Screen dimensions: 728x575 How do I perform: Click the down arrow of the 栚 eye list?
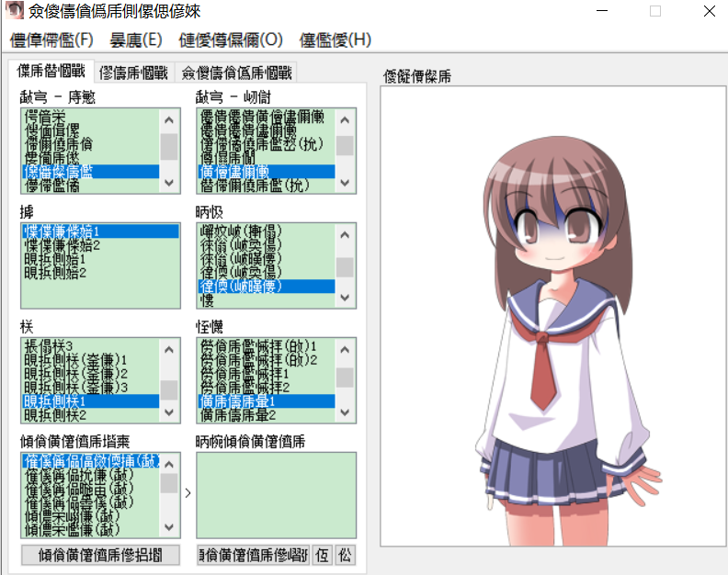pos(169,412)
